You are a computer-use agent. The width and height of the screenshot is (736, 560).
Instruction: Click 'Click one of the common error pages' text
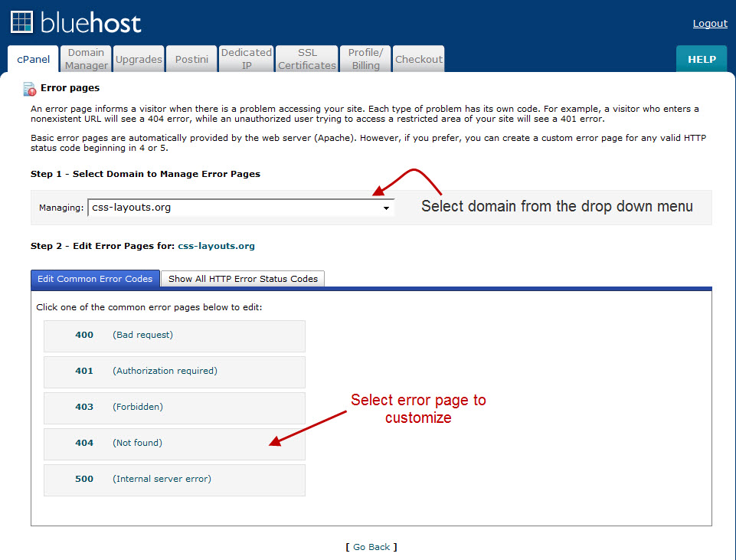149,307
